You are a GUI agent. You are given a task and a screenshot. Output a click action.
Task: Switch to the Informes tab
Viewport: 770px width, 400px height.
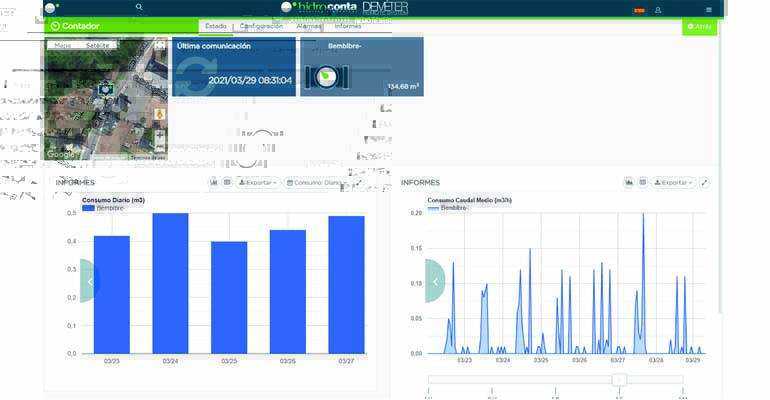tap(348, 26)
